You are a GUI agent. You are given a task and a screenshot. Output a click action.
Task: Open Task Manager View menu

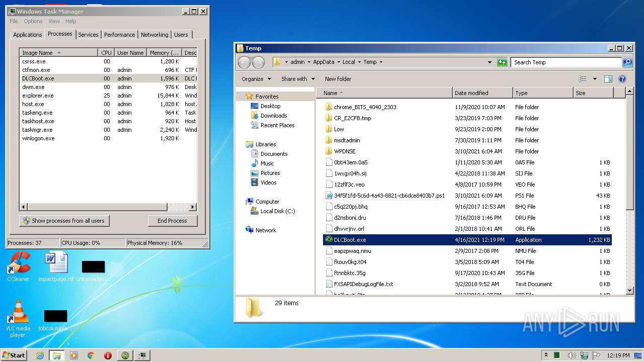click(54, 21)
